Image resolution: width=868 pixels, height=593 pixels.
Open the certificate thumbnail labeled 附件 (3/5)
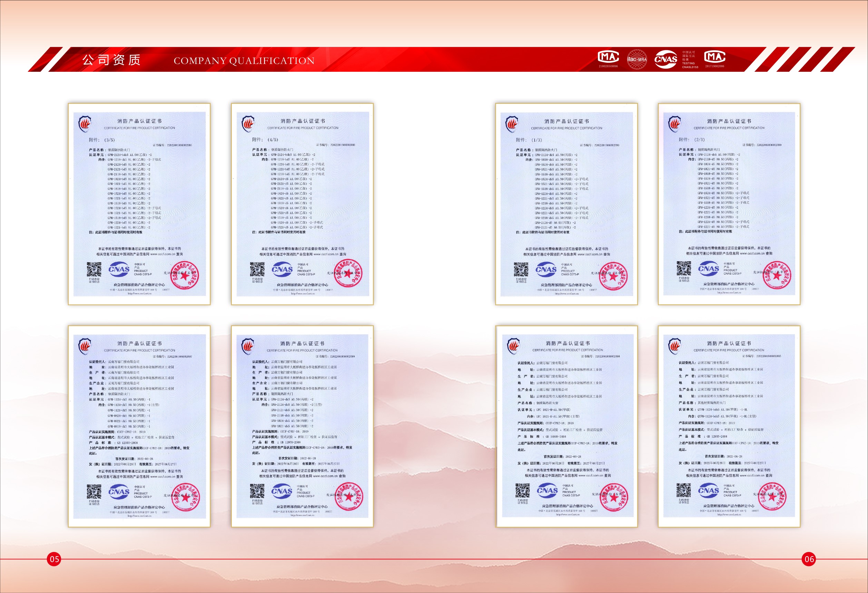(x=139, y=204)
